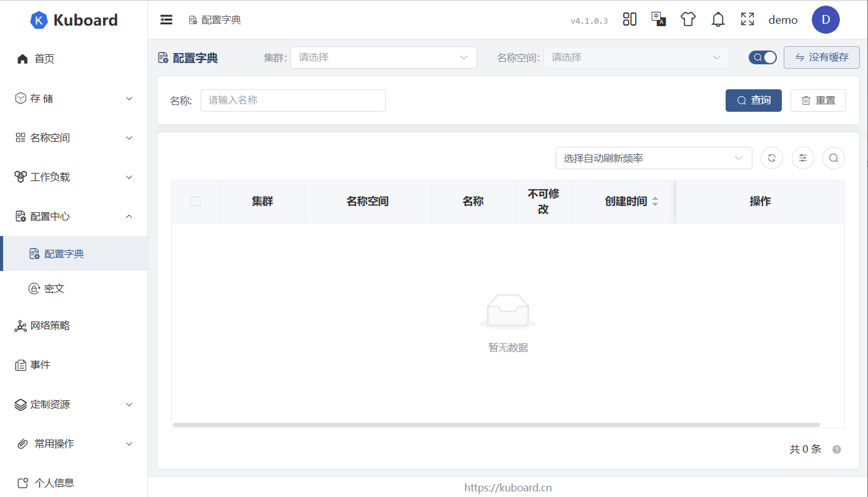The height and width of the screenshot is (497, 868).
Task: Open the layout grid icon in header
Action: pyautogui.click(x=629, y=19)
